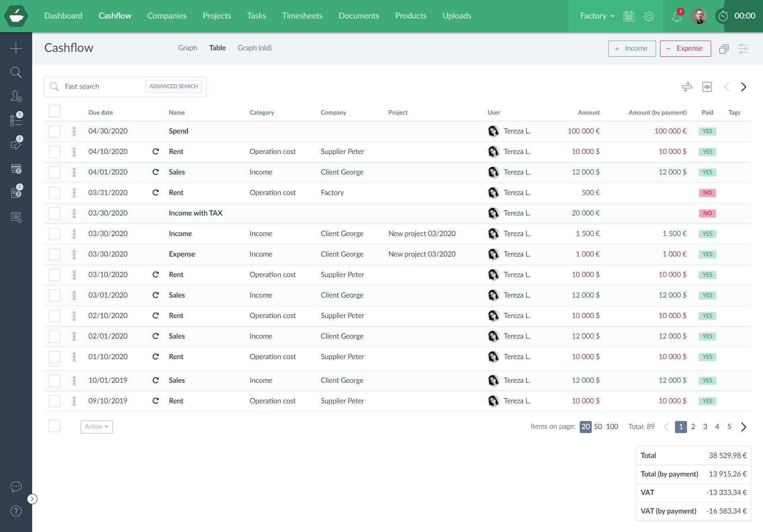The height and width of the screenshot is (532, 763).
Task: Open the Timesheets menu item
Action: pyautogui.click(x=302, y=16)
